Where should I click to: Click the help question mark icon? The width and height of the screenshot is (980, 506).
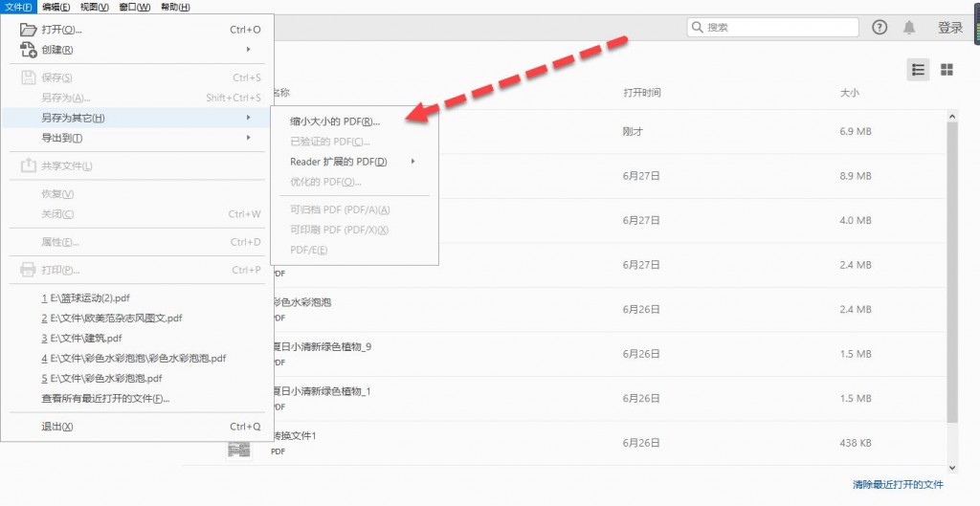point(880,28)
